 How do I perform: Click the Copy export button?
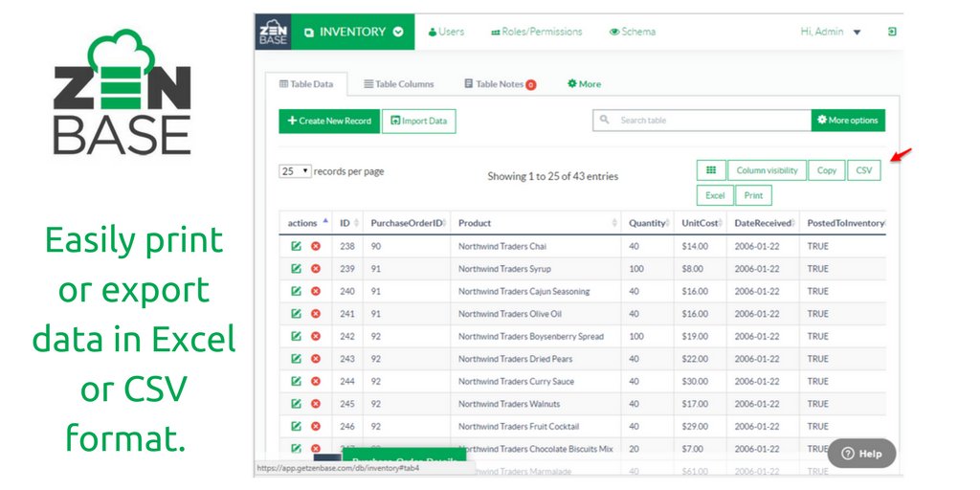click(827, 170)
